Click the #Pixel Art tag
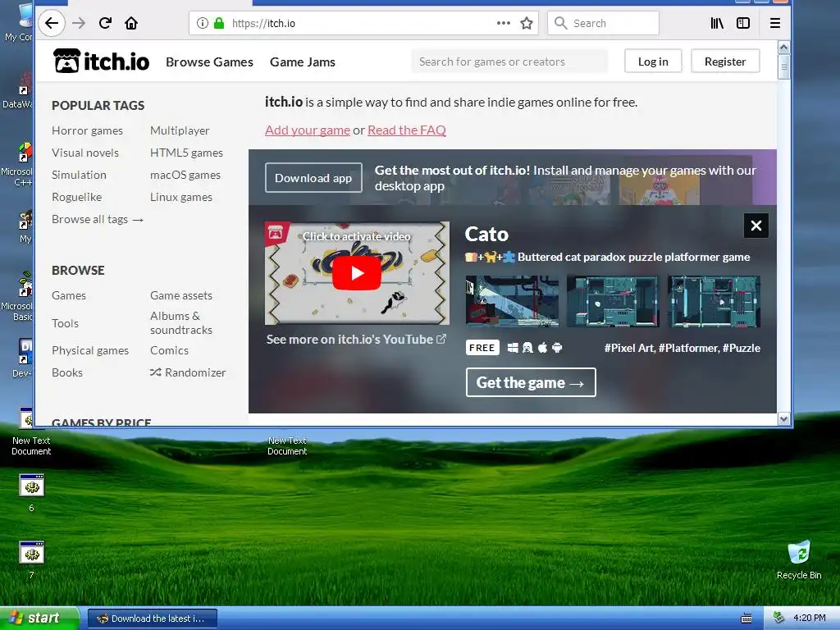 [x=629, y=348]
